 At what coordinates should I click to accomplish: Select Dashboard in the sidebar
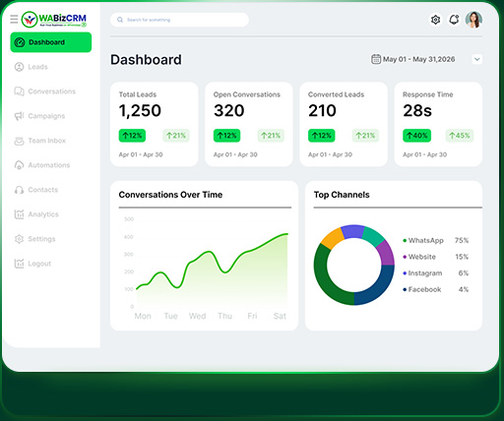(51, 42)
